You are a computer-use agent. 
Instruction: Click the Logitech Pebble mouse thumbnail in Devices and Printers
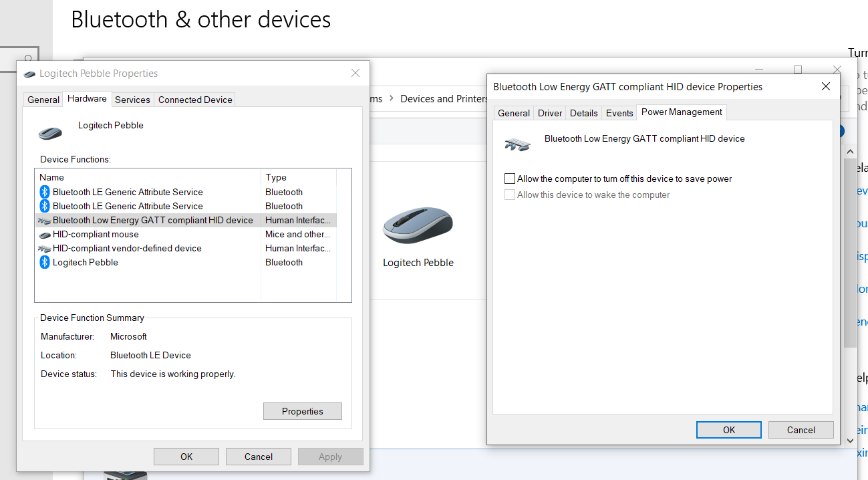(418, 226)
